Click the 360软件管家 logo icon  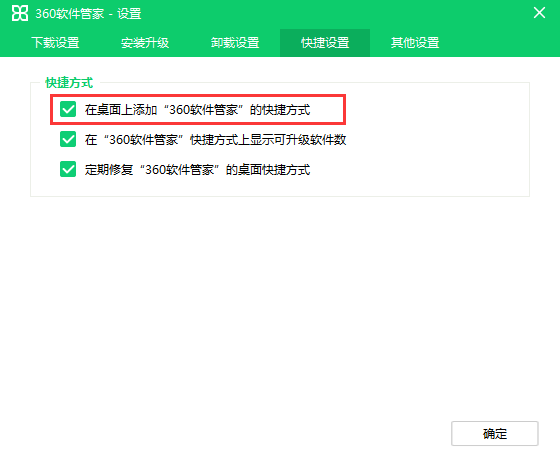pyautogui.click(x=20, y=13)
